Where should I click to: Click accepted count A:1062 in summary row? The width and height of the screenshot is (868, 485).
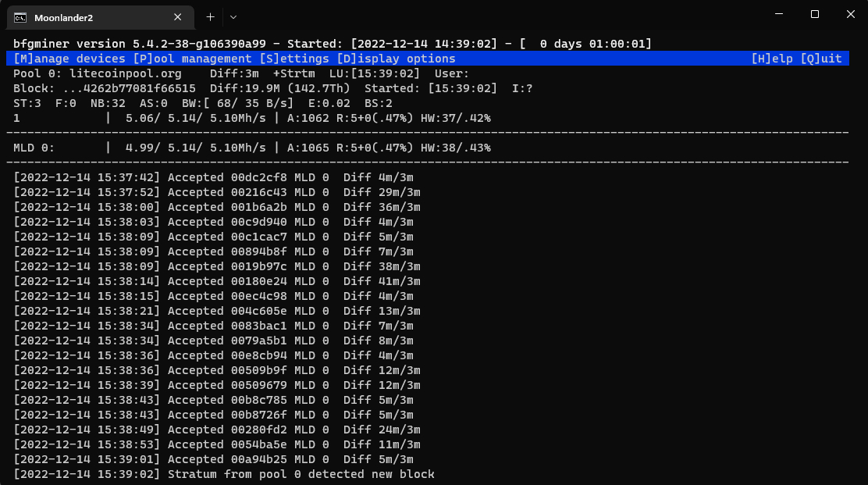tap(308, 118)
